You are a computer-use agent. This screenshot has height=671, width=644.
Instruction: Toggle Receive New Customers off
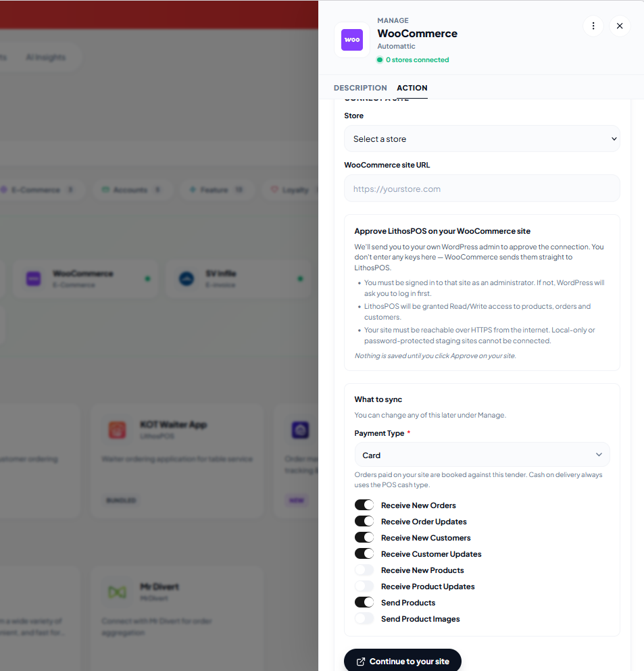pyautogui.click(x=364, y=537)
